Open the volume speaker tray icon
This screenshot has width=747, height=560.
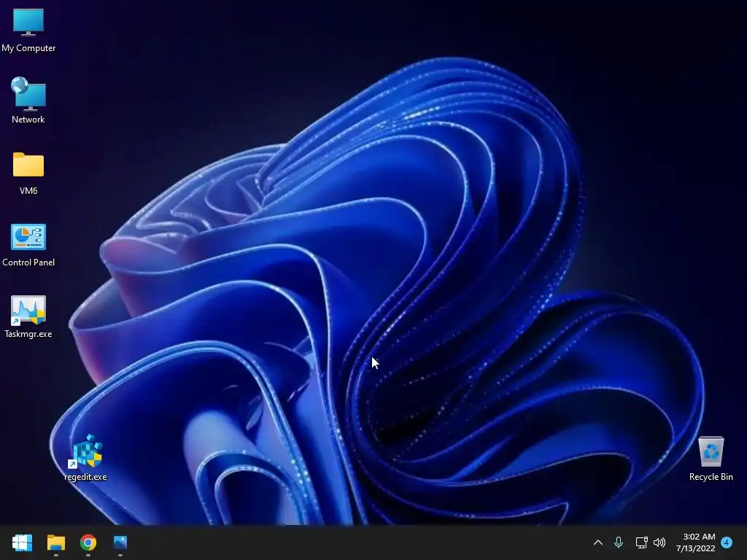pos(659,542)
